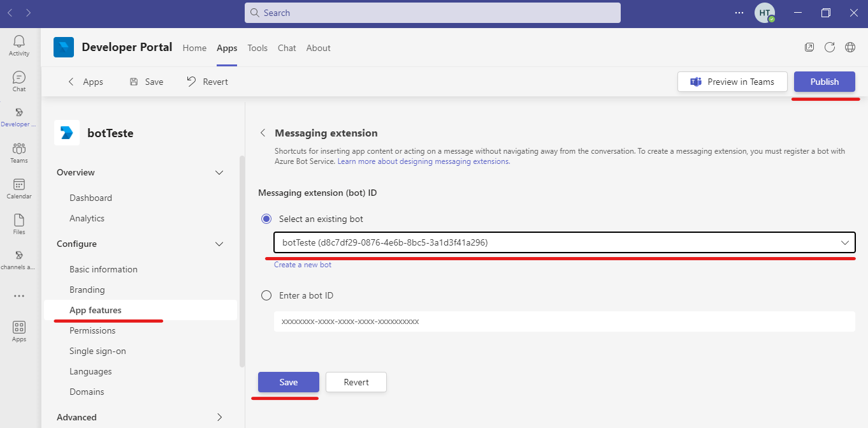This screenshot has width=868, height=428.
Task: Switch to the Tools tab
Action: tap(257, 48)
